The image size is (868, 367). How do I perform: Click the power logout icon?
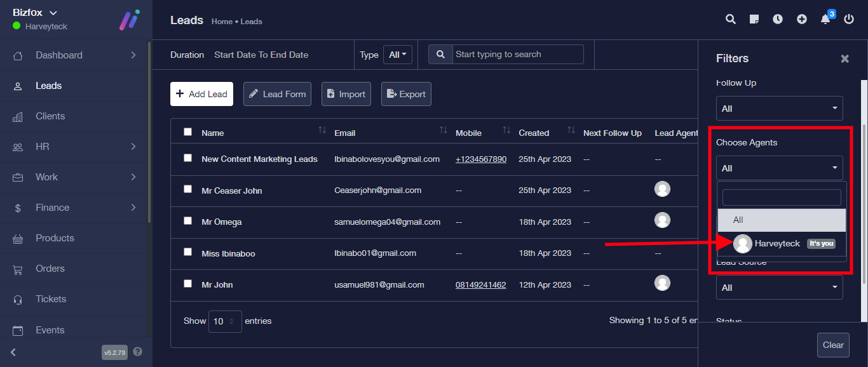click(849, 19)
